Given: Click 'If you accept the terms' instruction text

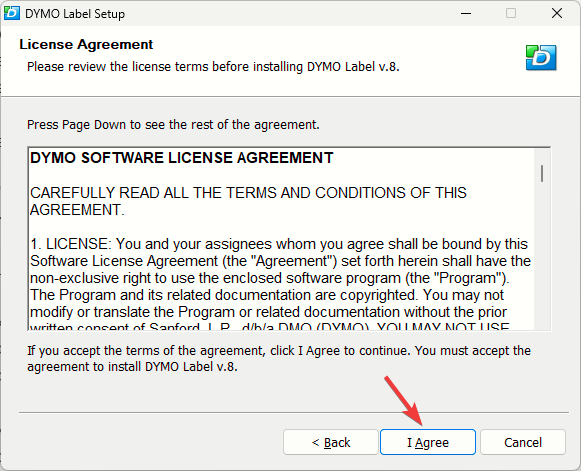Looking at the screenshot, I should tap(279, 358).
